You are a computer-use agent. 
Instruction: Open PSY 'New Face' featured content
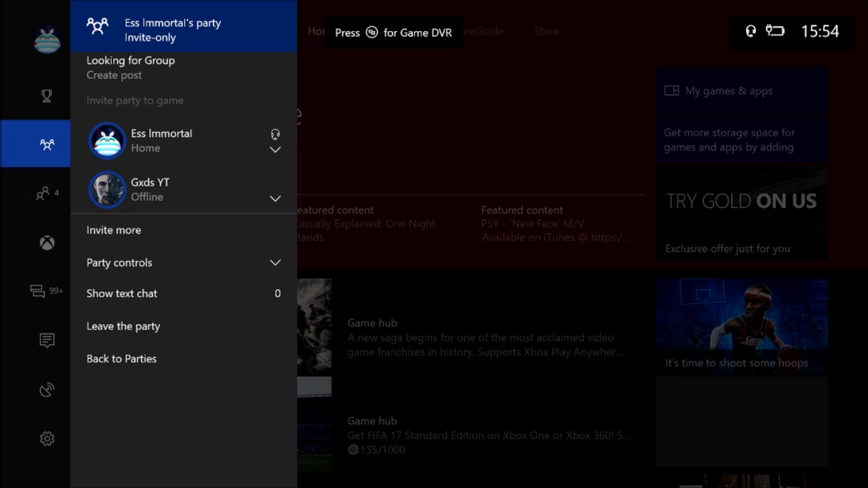click(555, 224)
